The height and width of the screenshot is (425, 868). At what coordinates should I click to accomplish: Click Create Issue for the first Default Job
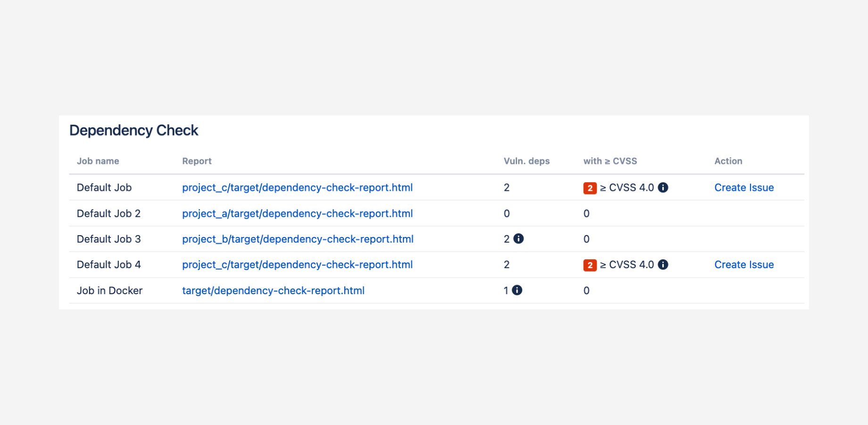point(744,187)
